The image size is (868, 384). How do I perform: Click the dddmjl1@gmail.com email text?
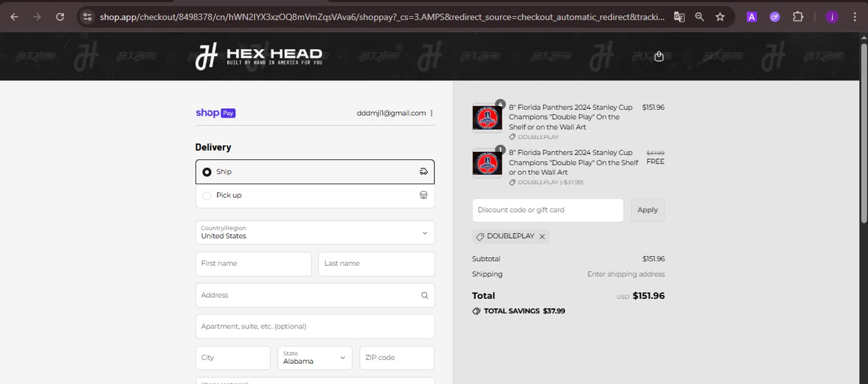coord(391,113)
